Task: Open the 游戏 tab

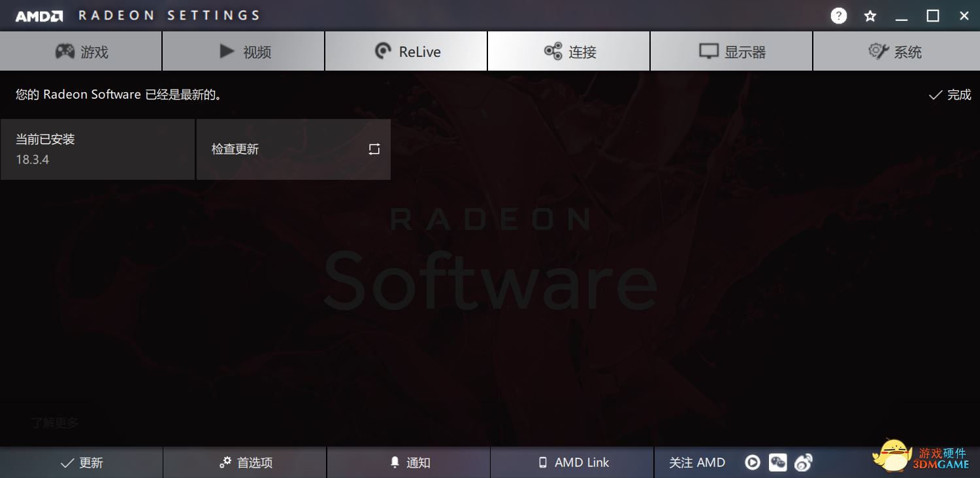Action: [81, 52]
